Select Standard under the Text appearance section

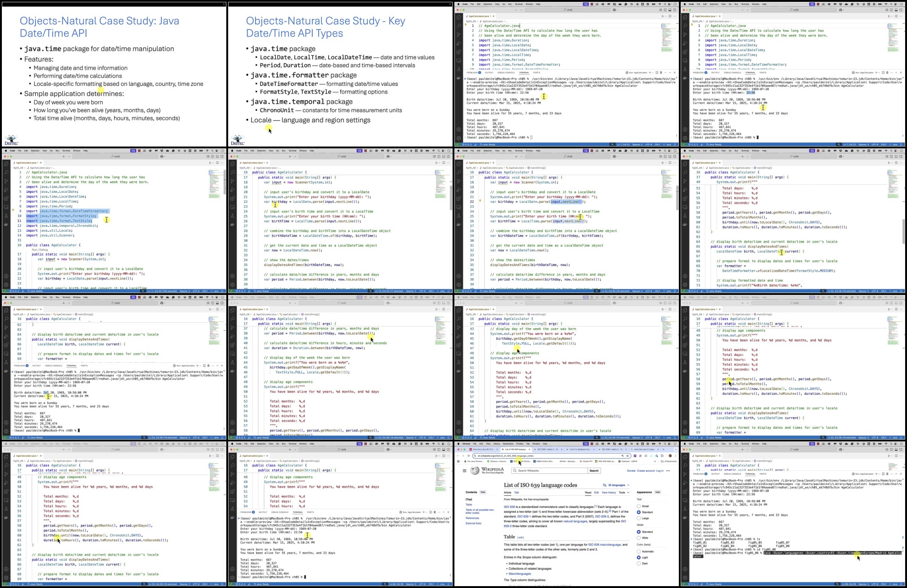pos(638,512)
